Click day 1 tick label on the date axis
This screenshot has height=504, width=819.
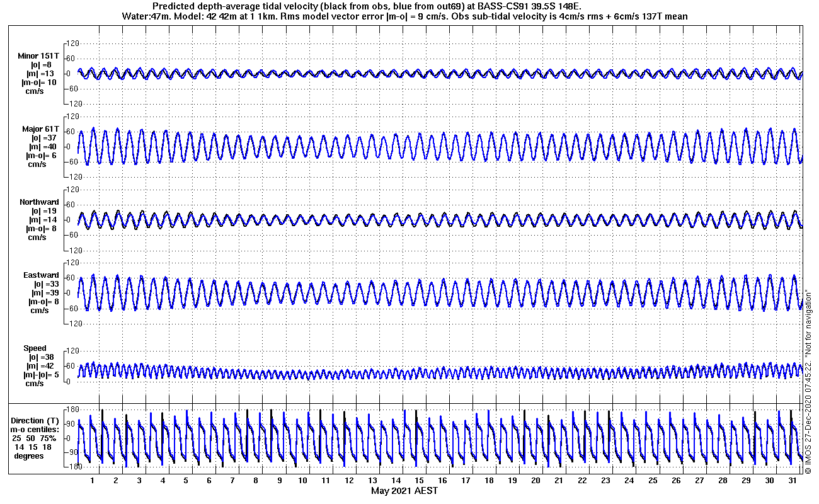(x=93, y=481)
